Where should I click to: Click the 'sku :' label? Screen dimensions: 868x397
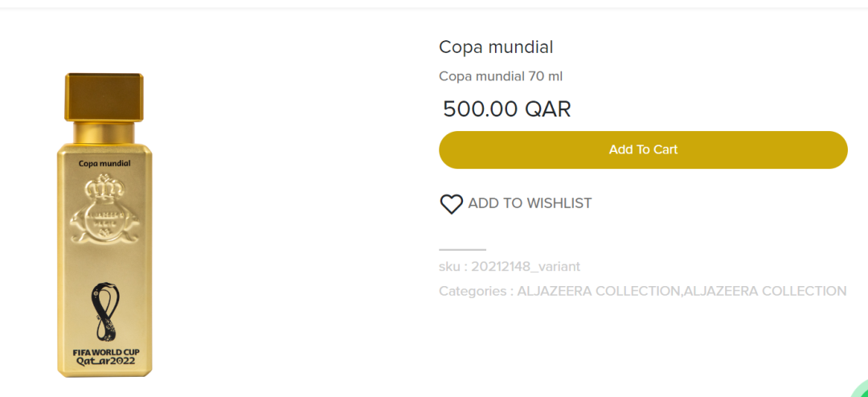[452, 266]
